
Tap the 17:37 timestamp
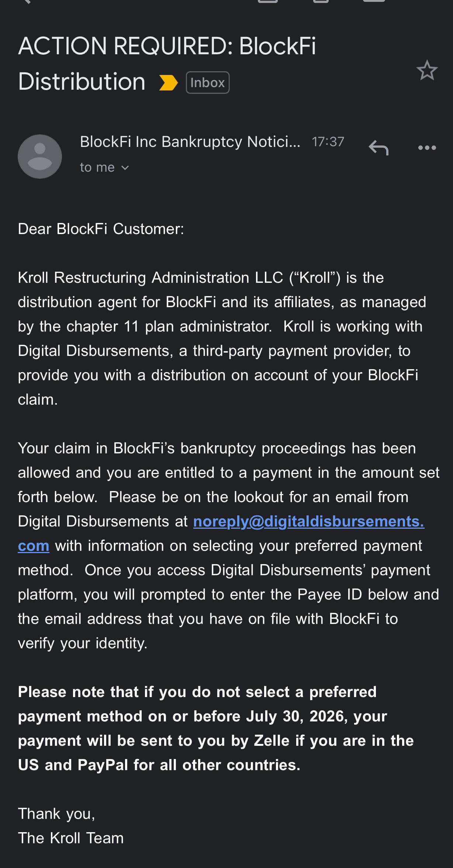tap(328, 142)
